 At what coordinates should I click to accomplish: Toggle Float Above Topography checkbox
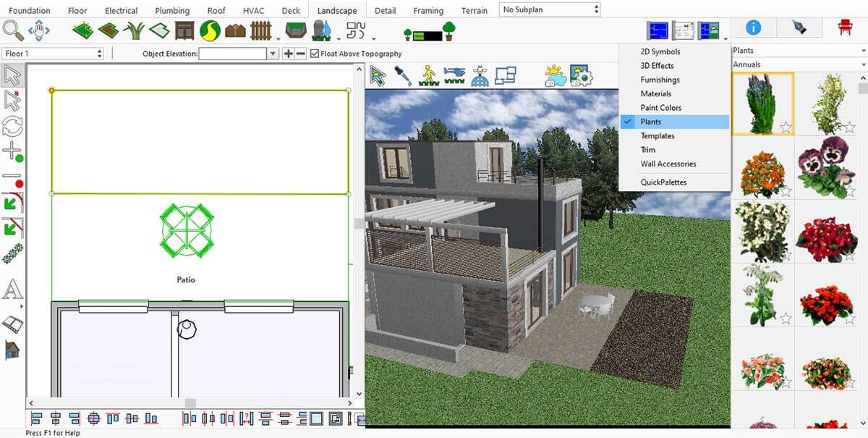pyautogui.click(x=315, y=54)
